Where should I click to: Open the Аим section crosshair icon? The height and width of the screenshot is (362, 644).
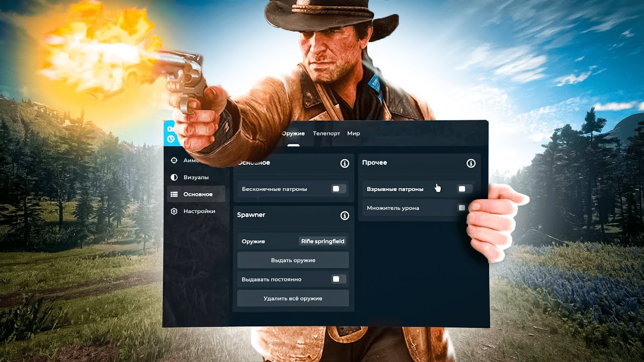click(x=174, y=160)
